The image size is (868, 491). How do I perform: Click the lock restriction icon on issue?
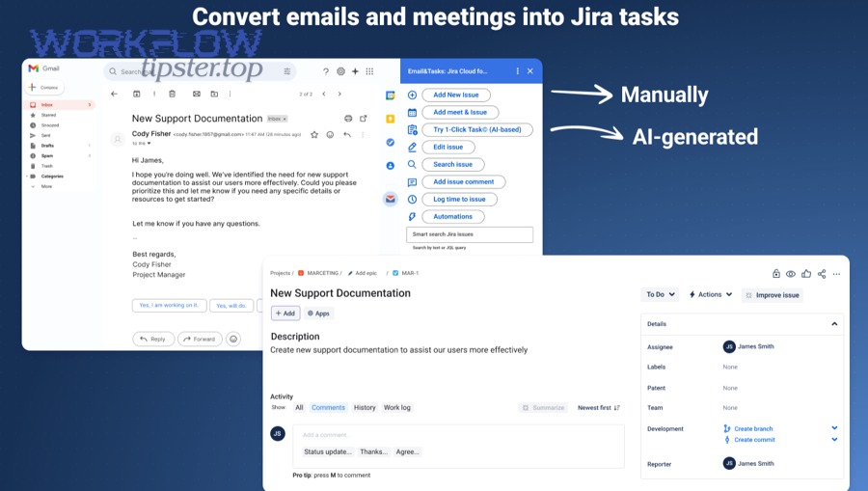coord(775,274)
